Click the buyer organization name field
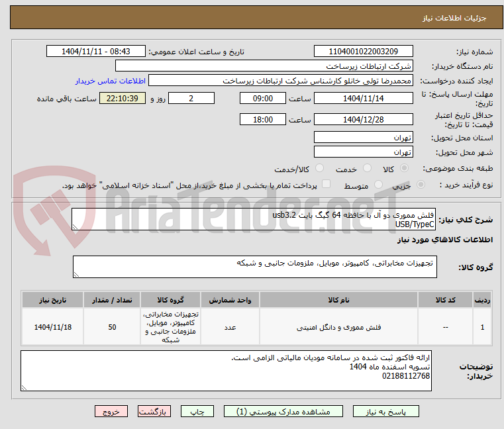Image resolution: width=504 pixels, height=429 pixels. [264, 66]
